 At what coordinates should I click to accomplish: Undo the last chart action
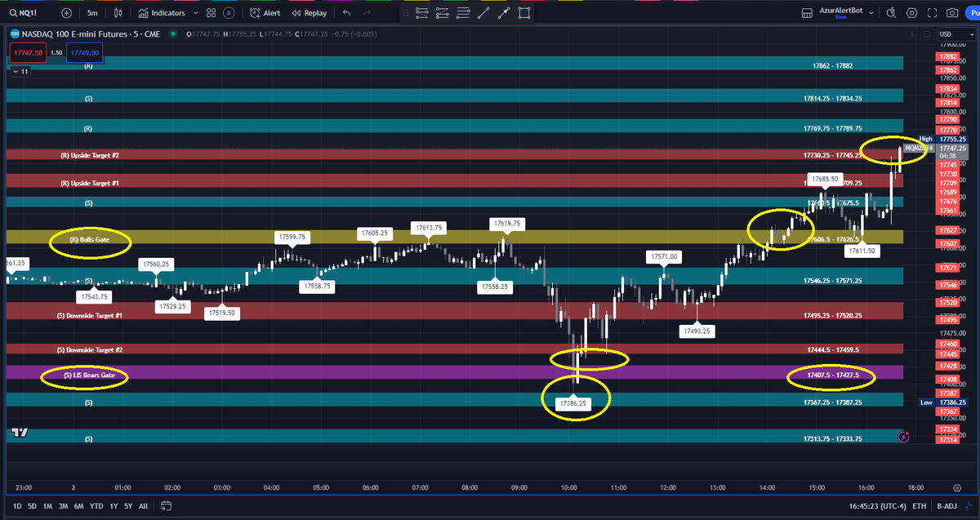[347, 13]
